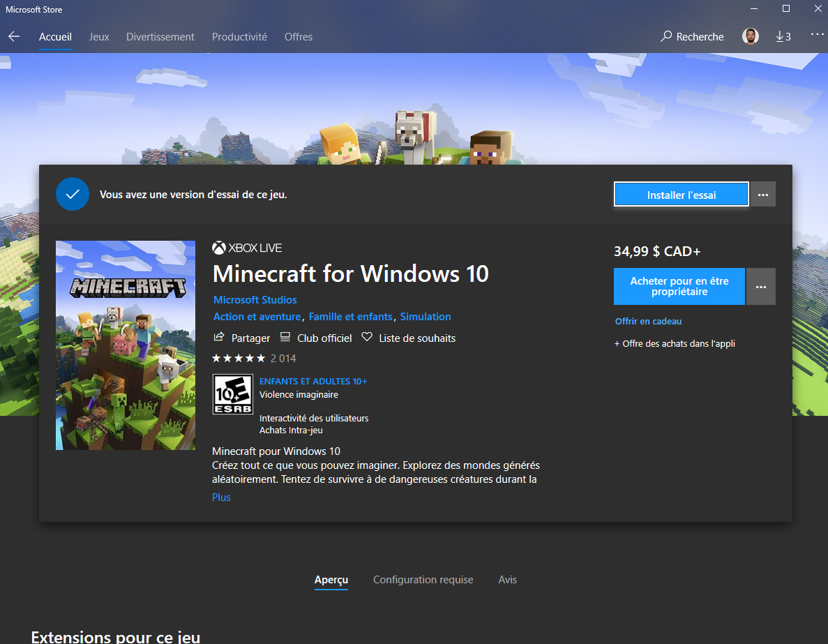Click the Minecraft for Windows 10 title
The width and height of the screenshot is (828, 644).
(x=351, y=274)
